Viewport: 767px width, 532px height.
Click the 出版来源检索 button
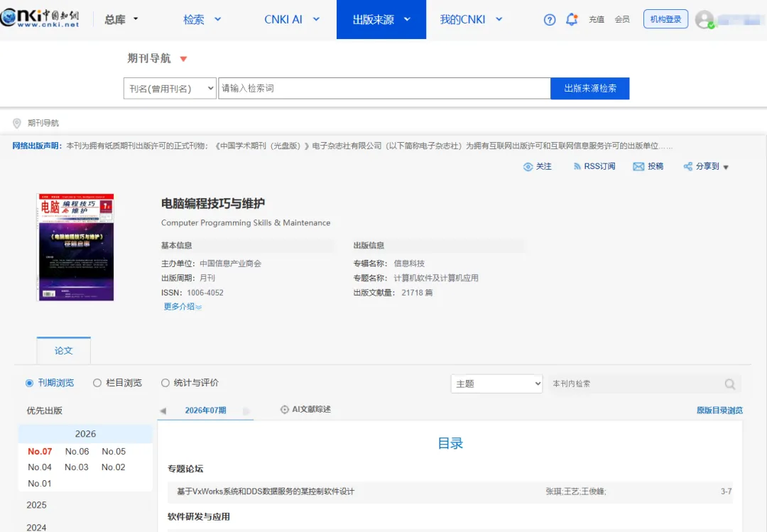click(x=590, y=89)
